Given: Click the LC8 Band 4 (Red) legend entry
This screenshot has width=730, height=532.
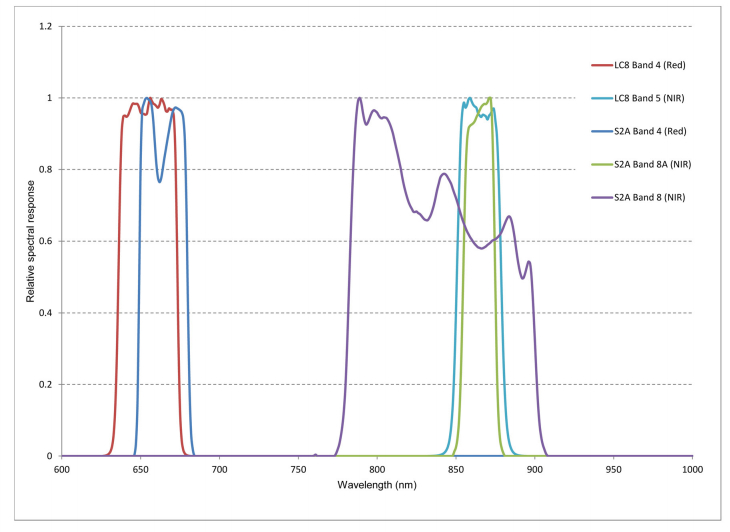Looking at the screenshot, I should point(651,66).
